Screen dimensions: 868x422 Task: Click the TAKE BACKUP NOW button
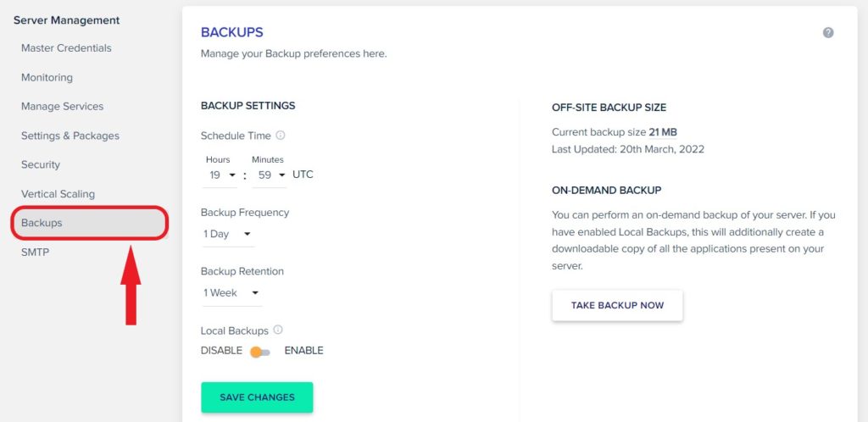tap(617, 305)
